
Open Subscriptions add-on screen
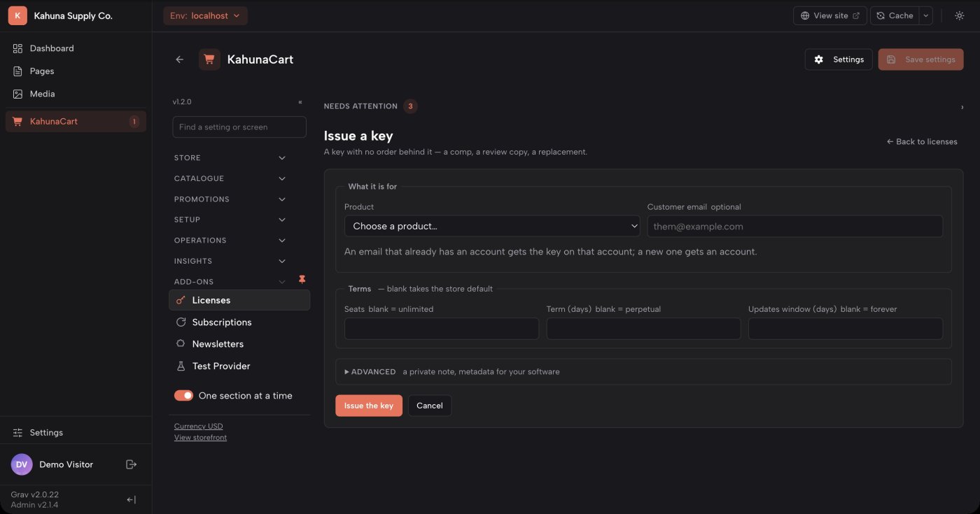pyautogui.click(x=239, y=322)
